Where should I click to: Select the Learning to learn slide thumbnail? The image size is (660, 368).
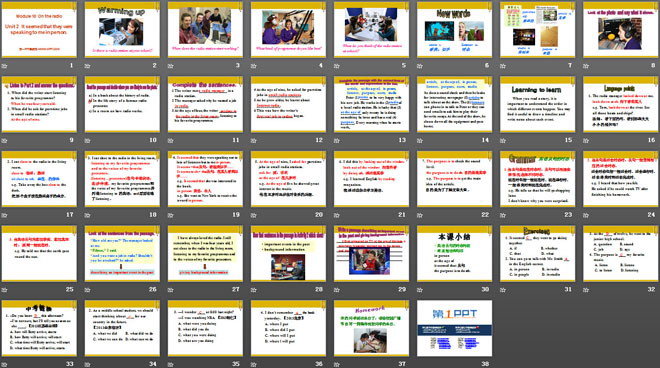click(538, 104)
